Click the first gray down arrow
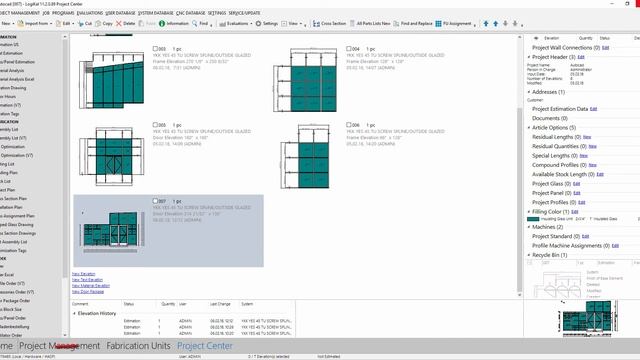The height and width of the screenshot is (360, 640). coord(505,24)
